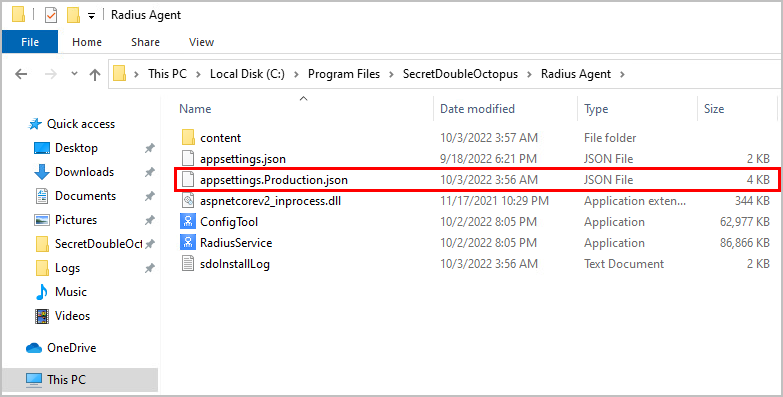Viewport: 783px width, 397px height.
Task: Select appsettings.json file name
Action: pyautogui.click(x=243, y=159)
